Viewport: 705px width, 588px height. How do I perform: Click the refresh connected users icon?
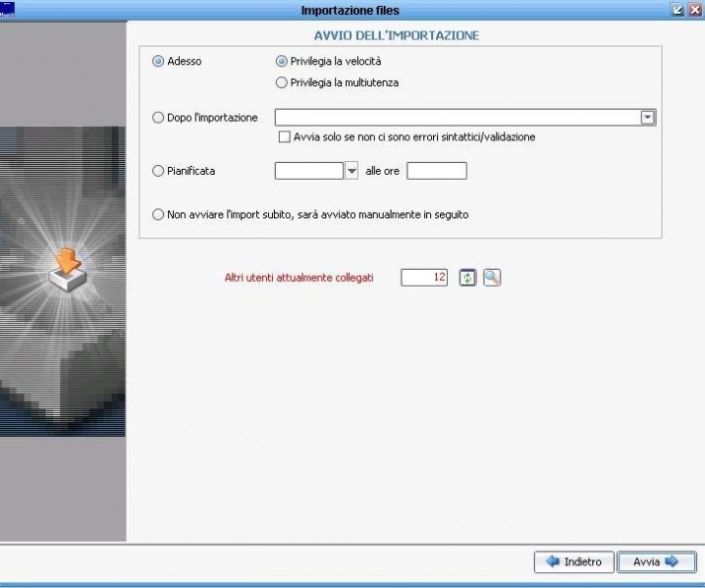467,278
